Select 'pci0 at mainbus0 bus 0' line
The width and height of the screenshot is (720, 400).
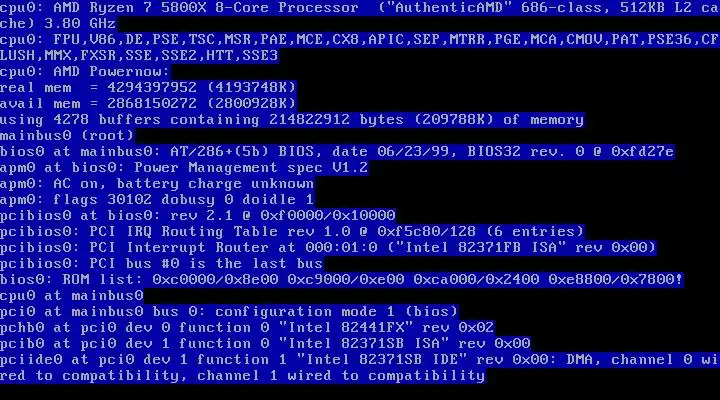229,312
